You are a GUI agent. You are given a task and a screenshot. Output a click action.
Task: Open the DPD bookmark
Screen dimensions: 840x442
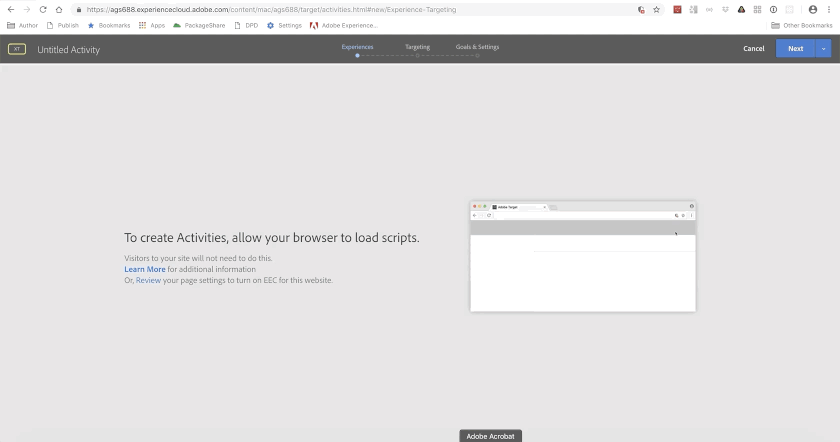pyautogui.click(x=246, y=25)
